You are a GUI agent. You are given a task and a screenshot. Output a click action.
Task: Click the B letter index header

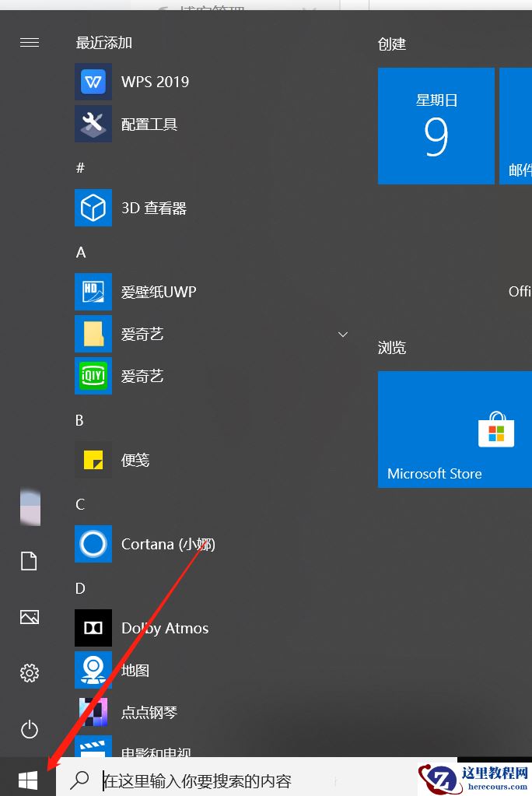coord(79,420)
